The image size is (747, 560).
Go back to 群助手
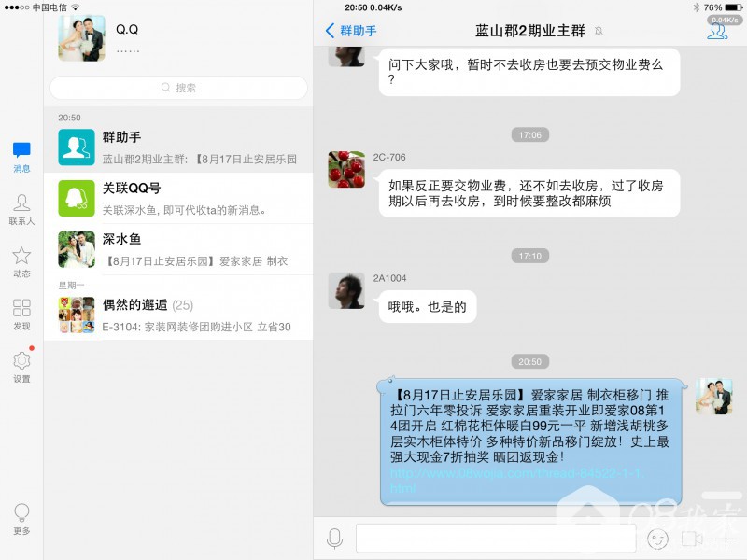pyautogui.click(x=351, y=31)
